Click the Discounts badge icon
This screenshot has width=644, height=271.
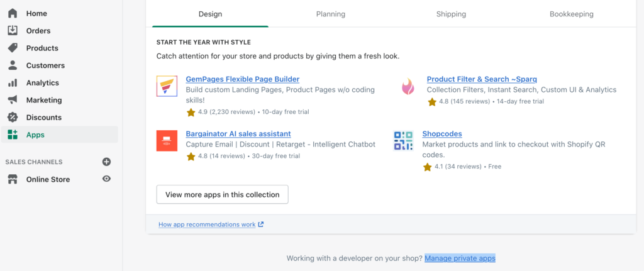(x=13, y=118)
